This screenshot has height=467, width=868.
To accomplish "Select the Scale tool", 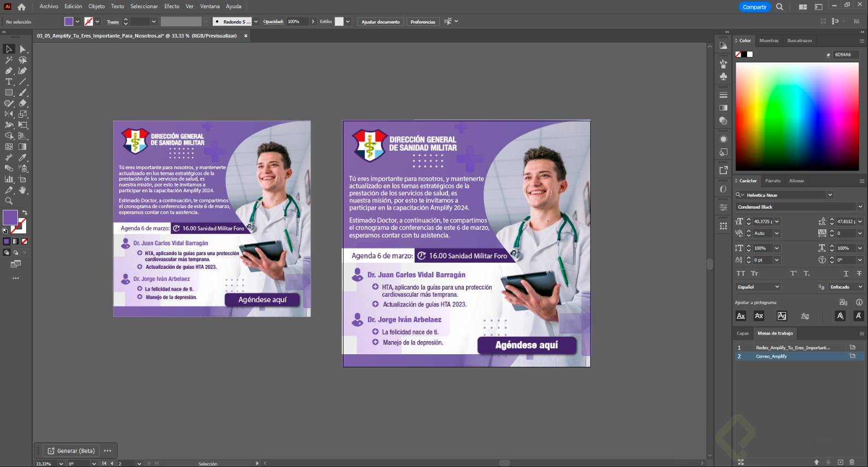I will coord(23,114).
